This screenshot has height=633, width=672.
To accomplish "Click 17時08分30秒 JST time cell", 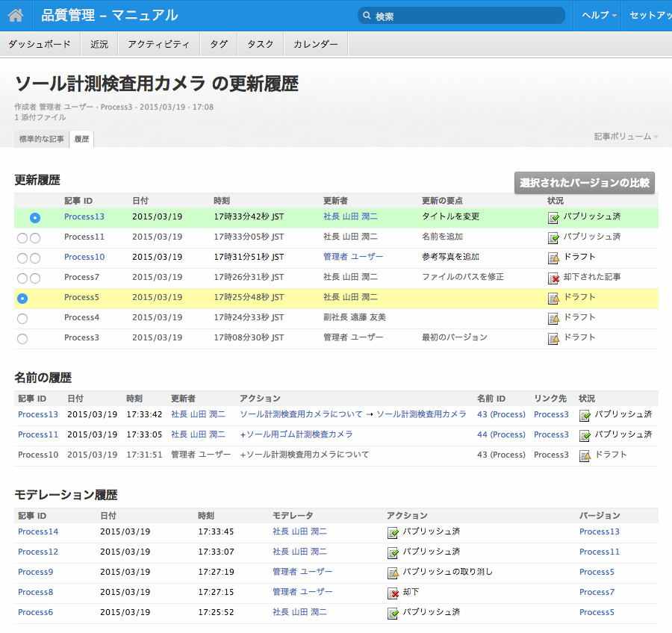I will pos(249,337).
